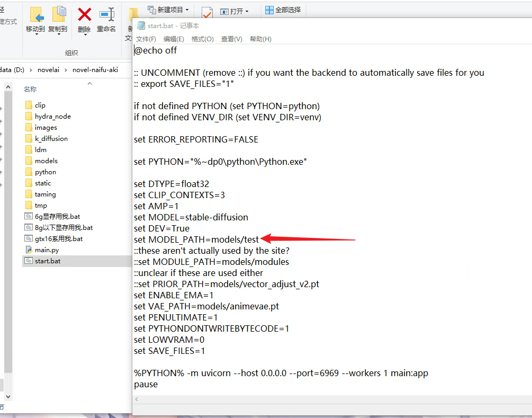Click data (D:) breadcrumb in address bar
The width and height of the screenshot is (532, 418).
[x=12, y=69]
